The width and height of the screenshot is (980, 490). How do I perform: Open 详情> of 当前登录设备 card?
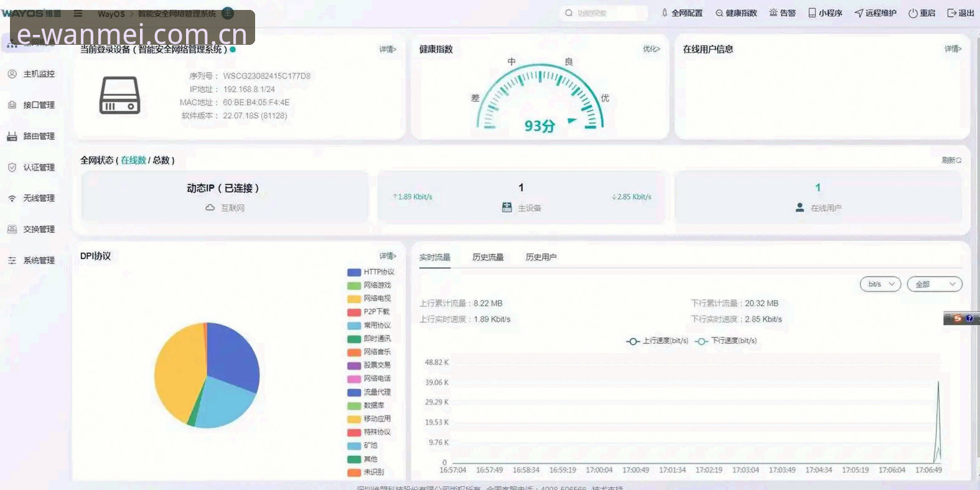coord(388,49)
